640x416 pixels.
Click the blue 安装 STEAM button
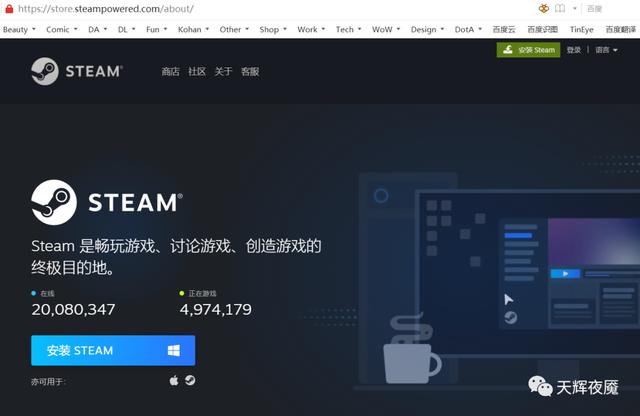point(113,350)
